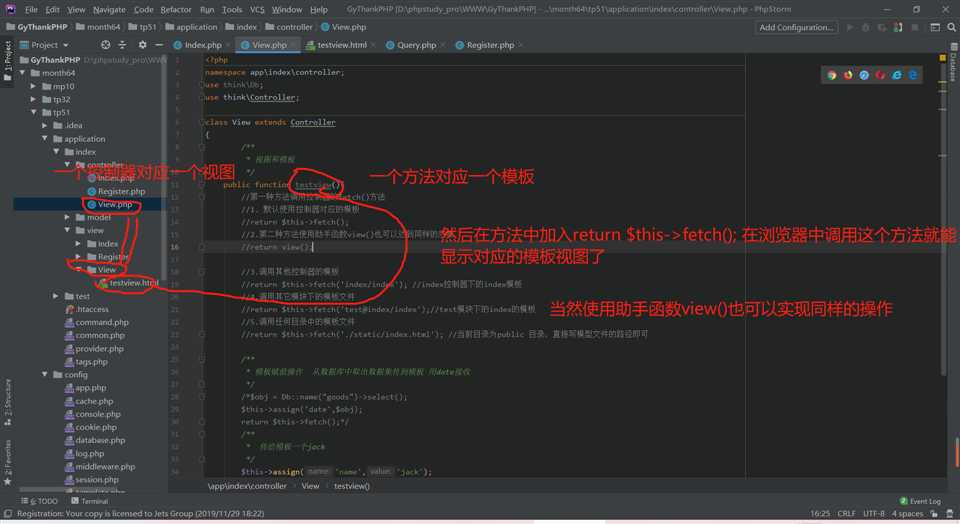Click the status bar lock icon
Screen dimensions: 960x524
[x=934, y=514]
